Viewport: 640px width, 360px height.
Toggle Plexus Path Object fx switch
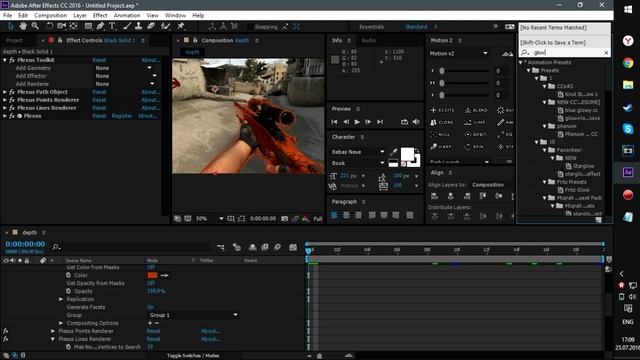[x=12, y=92]
